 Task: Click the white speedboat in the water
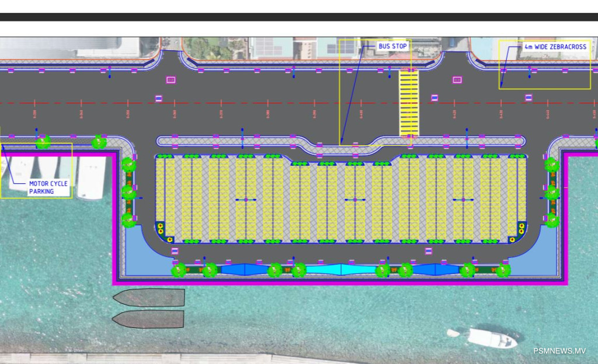click(489, 338)
